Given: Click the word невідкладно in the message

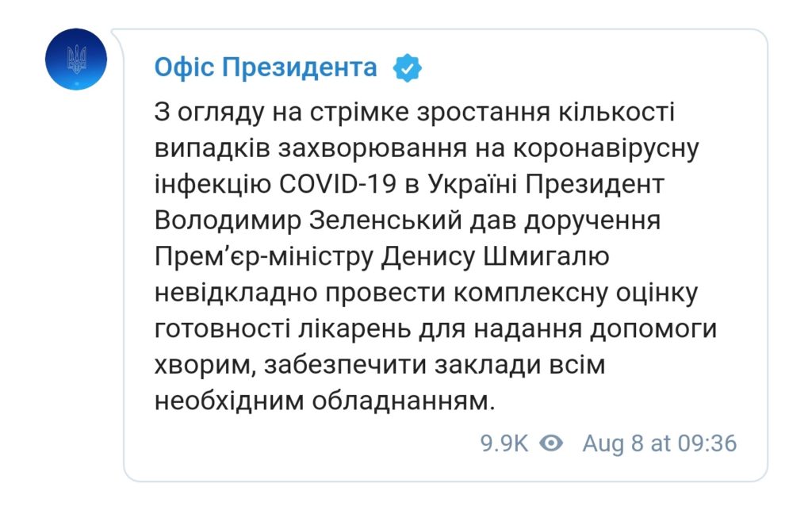Looking at the screenshot, I should coord(236,293).
